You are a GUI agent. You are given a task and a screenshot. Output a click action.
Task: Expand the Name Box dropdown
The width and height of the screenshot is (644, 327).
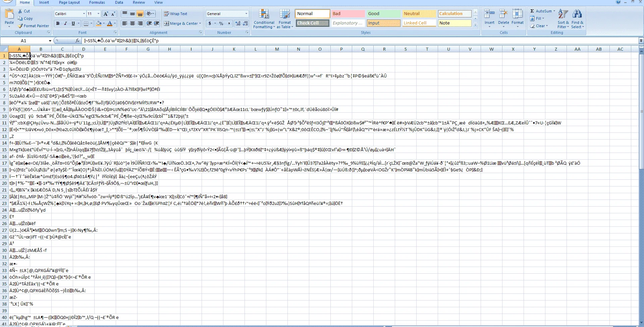point(50,41)
